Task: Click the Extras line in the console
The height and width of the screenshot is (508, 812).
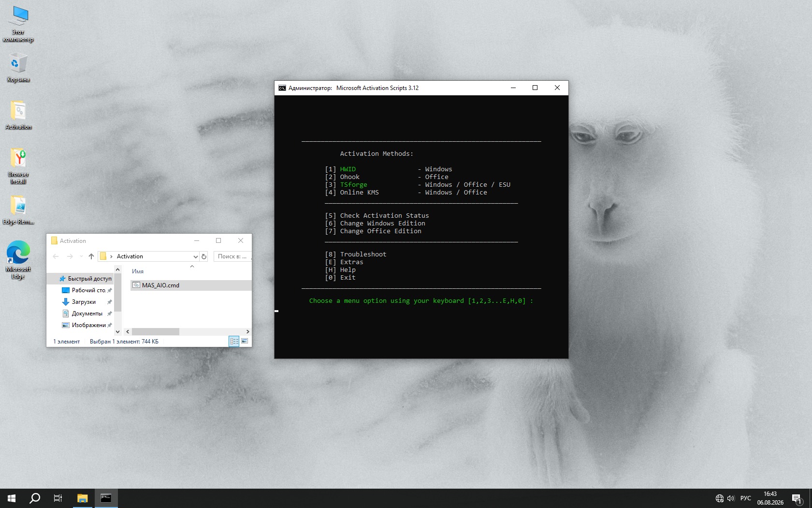Action: [x=344, y=262]
